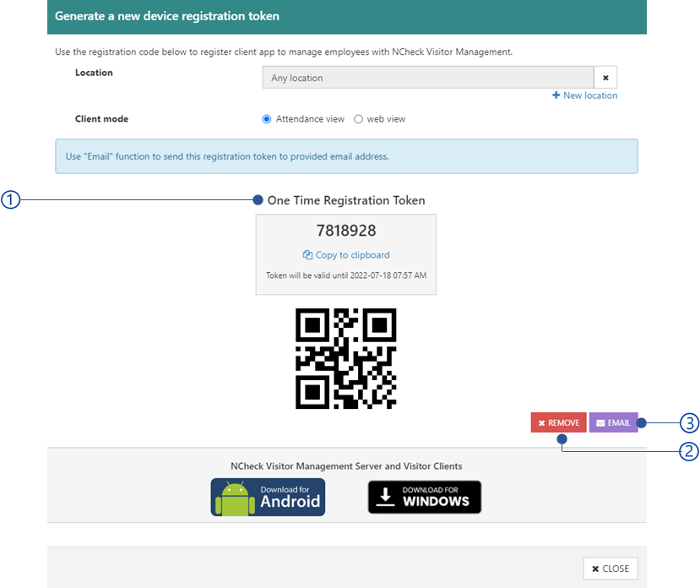The width and height of the screenshot is (700, 588).
Task: Click the token number 7818928
Action: click(346, 231)
